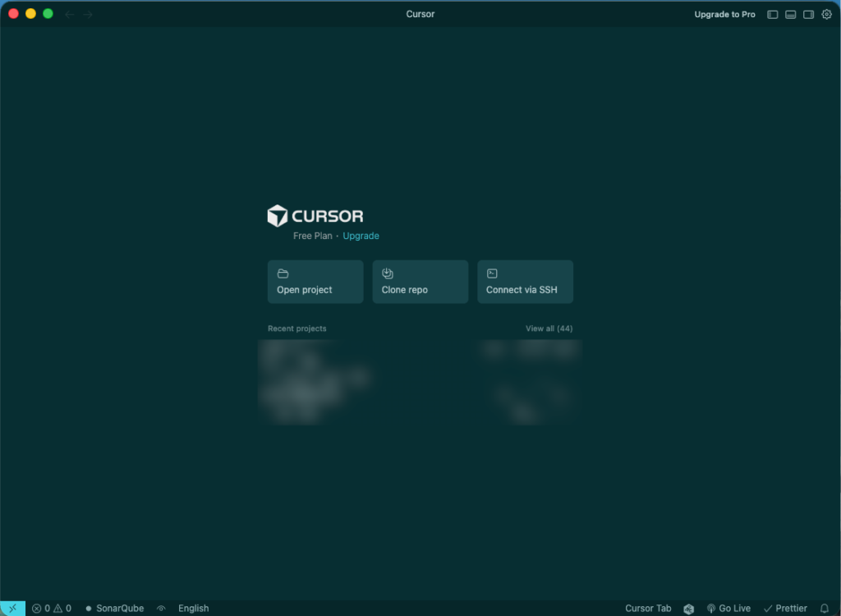Open the Cursor Tab options menu
Image resolution: width=841 pixels, height=616 pixels.
(648, 609)
